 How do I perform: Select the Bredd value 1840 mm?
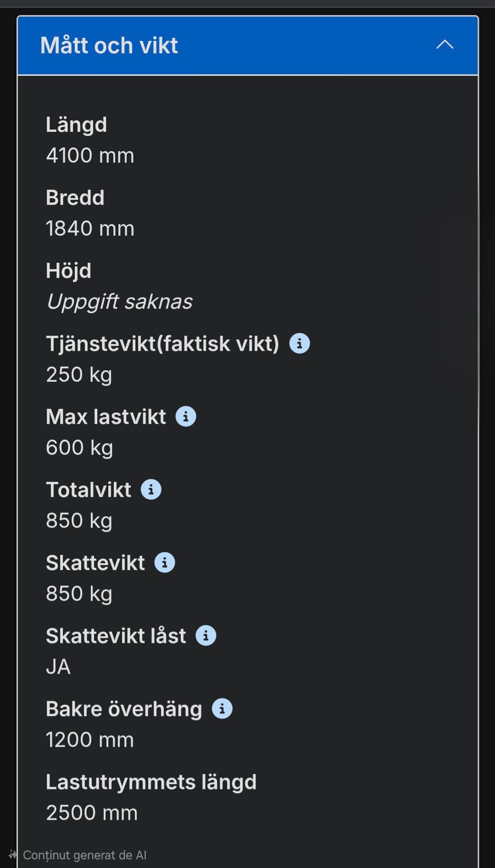90,229
